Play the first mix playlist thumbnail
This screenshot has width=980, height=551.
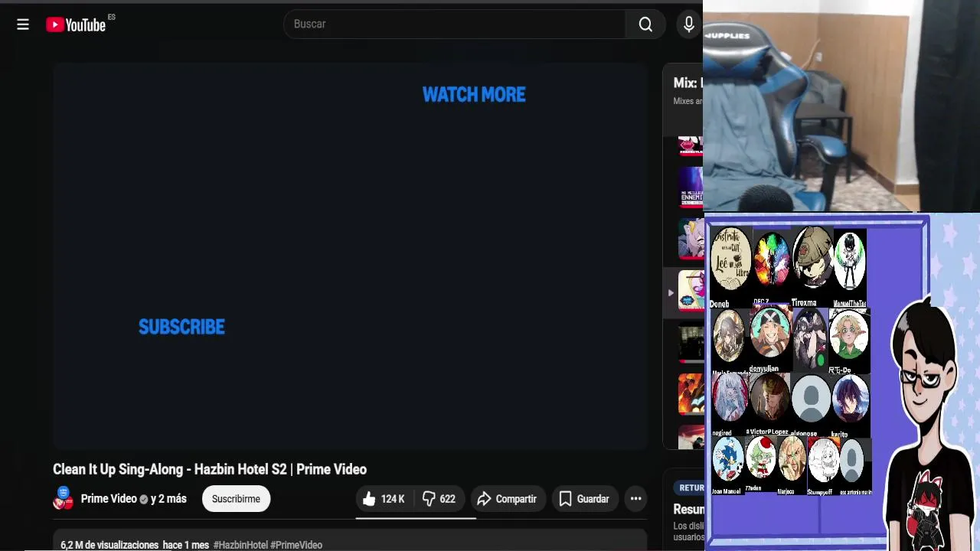(691, 147)
